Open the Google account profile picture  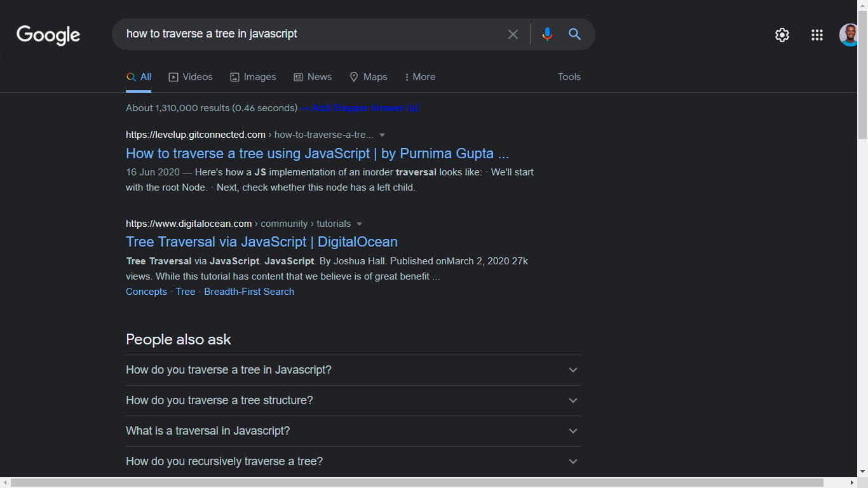849,35
